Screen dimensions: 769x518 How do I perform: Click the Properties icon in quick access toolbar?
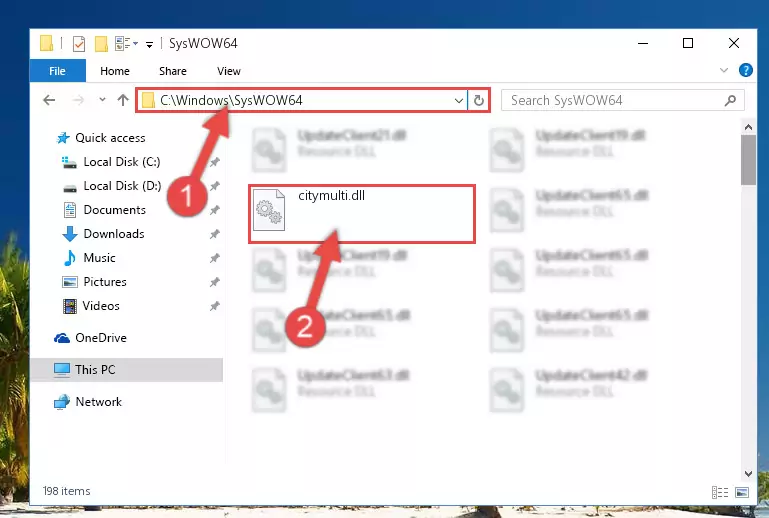pyautogui.click(x=78, y=44)
